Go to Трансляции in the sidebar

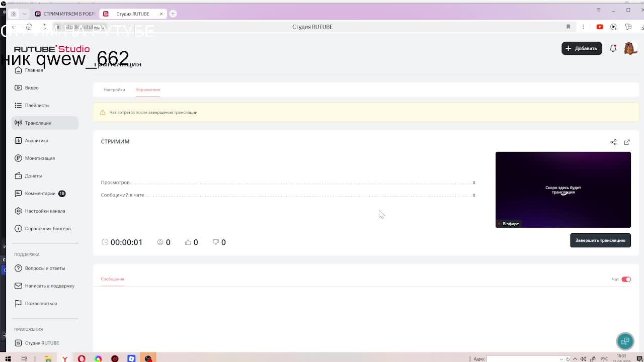(45, 123)
